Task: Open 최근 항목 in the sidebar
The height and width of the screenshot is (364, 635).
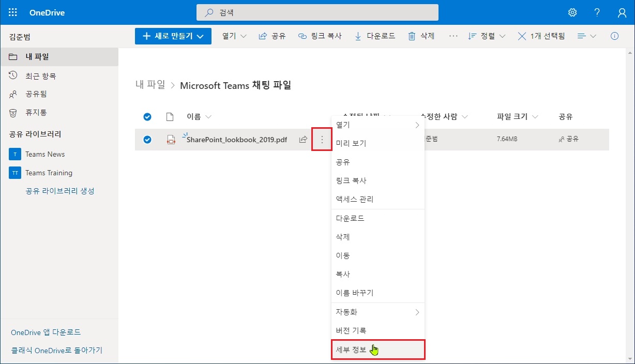Action: 59,76
